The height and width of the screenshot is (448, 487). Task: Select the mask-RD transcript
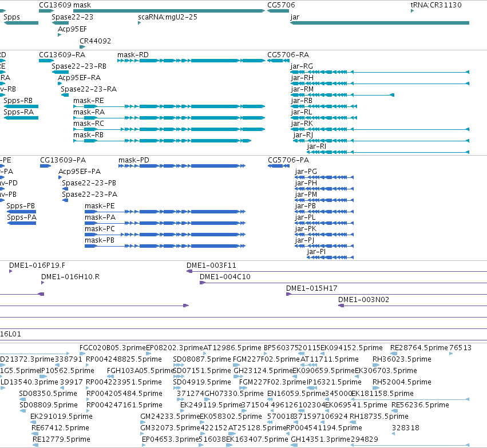(191, 61)
